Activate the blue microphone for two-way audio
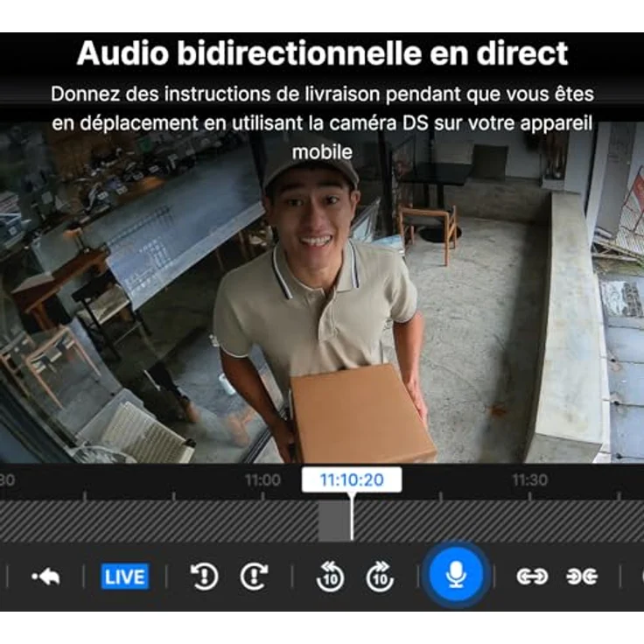644x644 pixels. coord(455,575)
